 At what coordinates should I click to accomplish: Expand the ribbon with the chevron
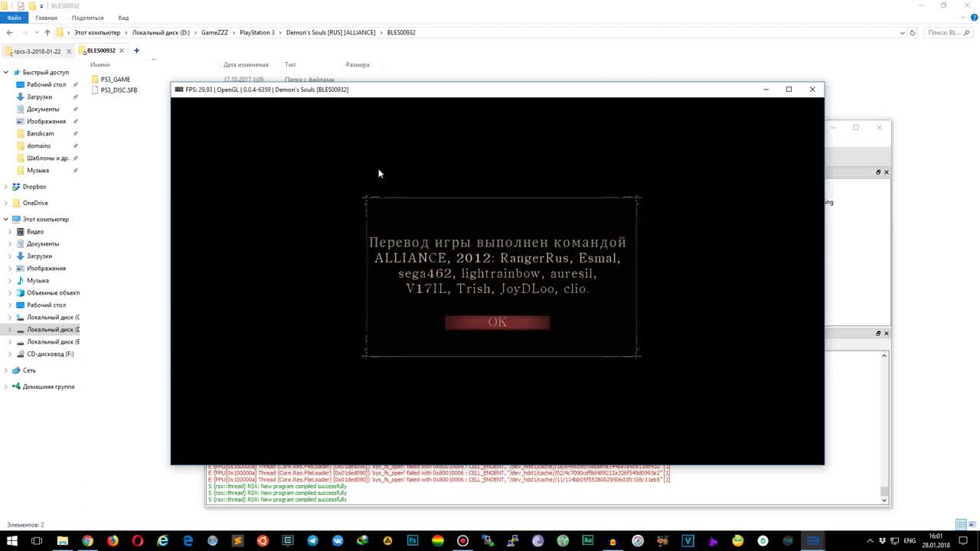coord(963,18)
